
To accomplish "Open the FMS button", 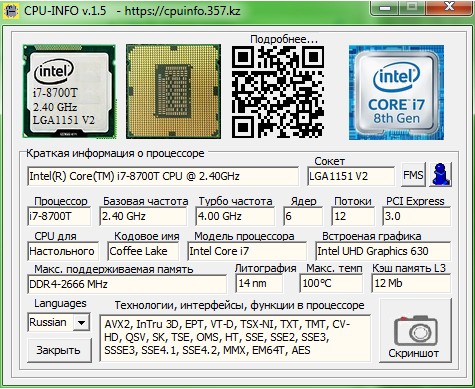I will 413,175.
